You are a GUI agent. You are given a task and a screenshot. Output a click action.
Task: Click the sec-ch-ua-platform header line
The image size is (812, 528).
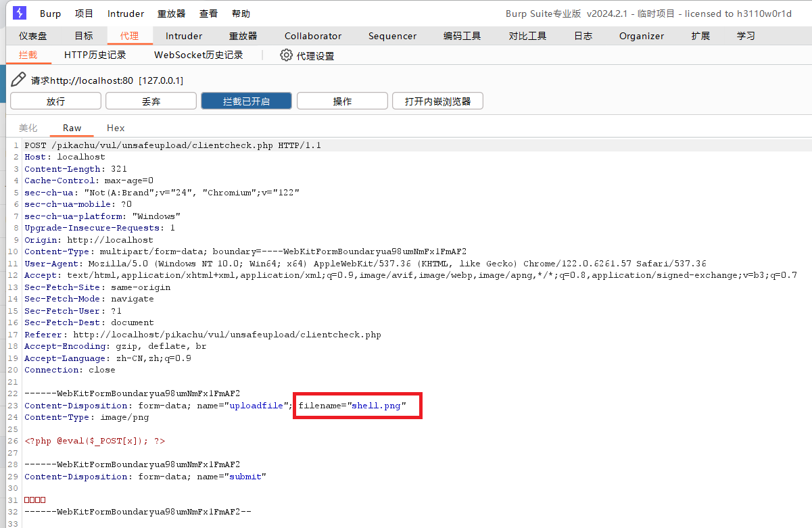click(102, 216)
